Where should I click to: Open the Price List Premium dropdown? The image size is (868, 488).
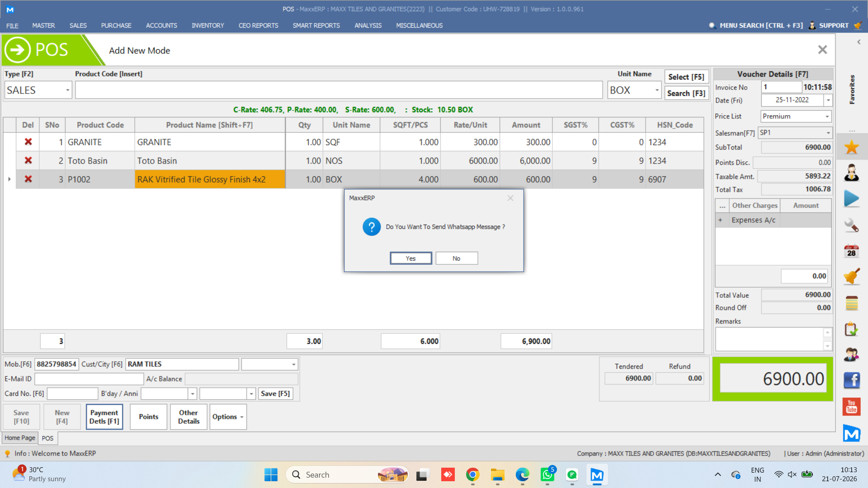click(x=827, y=117)
